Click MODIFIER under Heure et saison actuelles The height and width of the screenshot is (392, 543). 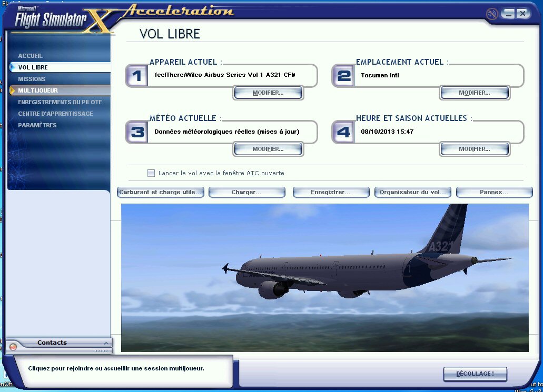pos(475,149)
